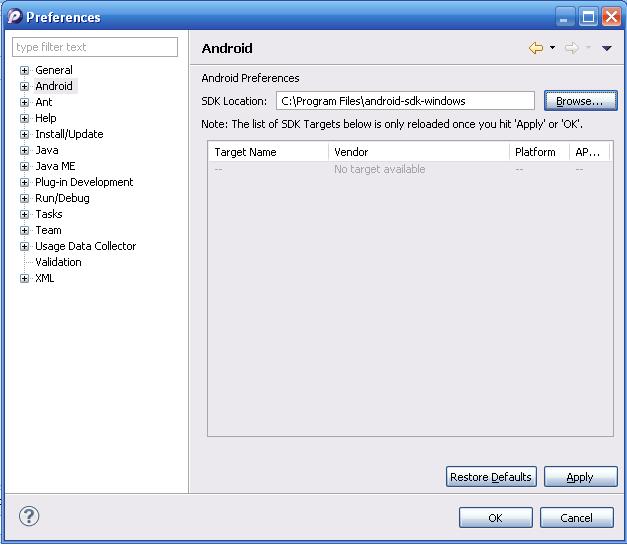This screenshot has height=545, width=627.
Task: Click the Cancel button
Action: [576, 518]
